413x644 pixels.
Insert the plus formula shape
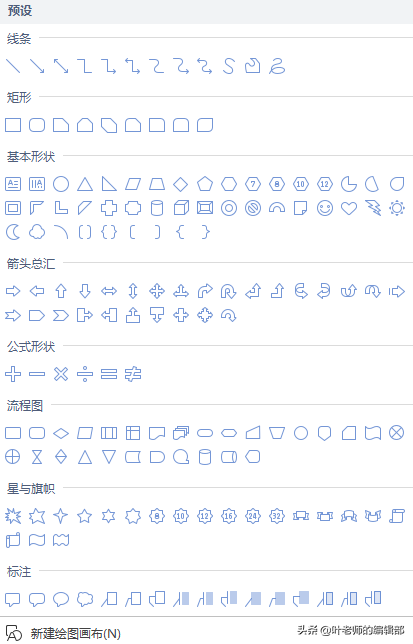13,374
